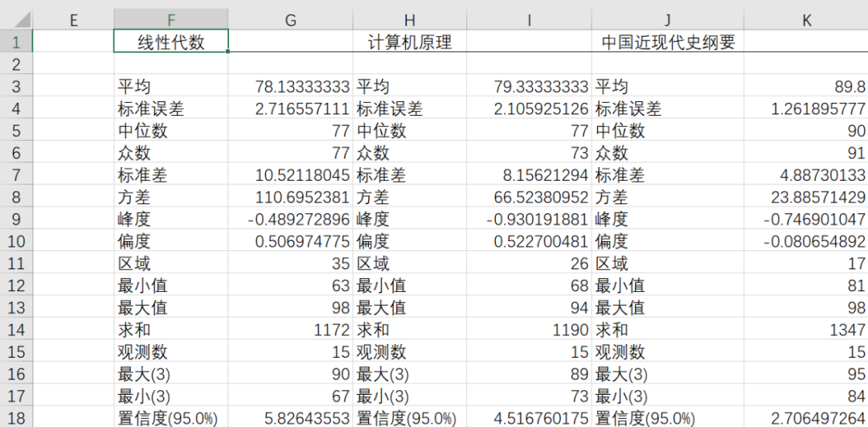This screenshot has width=868, height=427.
Task: Select column H header
Action: 410,19
